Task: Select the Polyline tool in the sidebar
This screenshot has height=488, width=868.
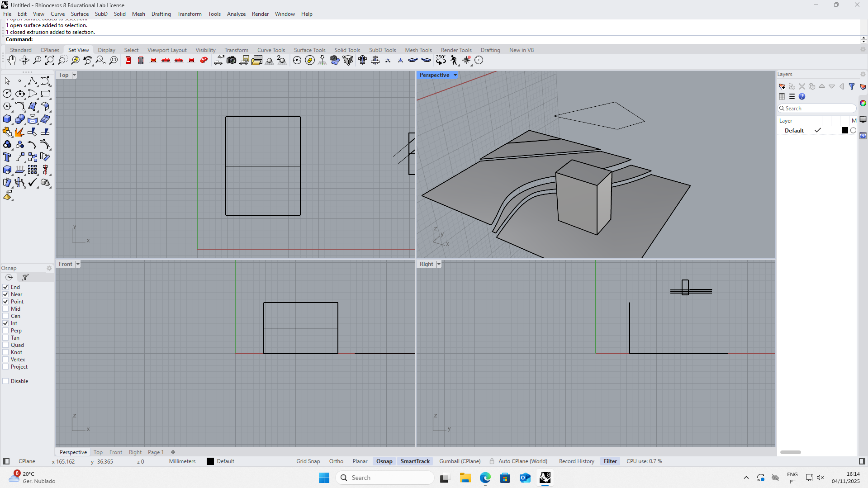Action: tap(33, 81)
